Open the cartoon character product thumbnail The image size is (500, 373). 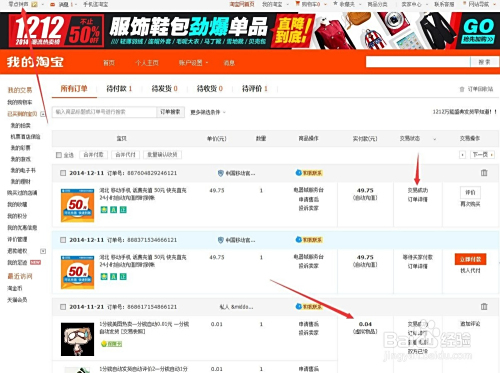tap(77, 339)
